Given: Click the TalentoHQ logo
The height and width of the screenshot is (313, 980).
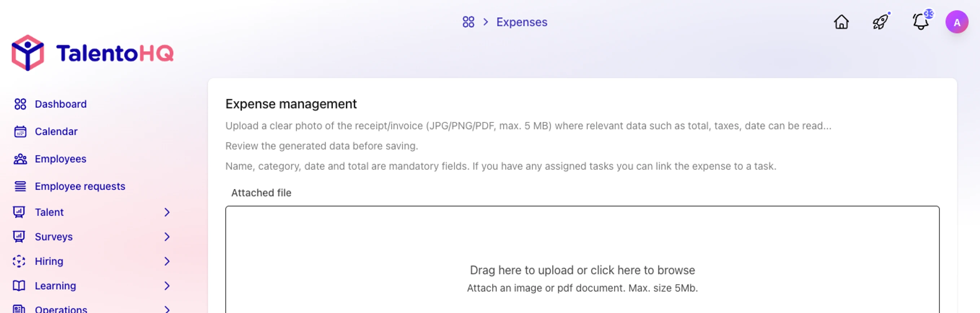Looking at the screenshot, I should pyautogui.click(x=92, y=53).
